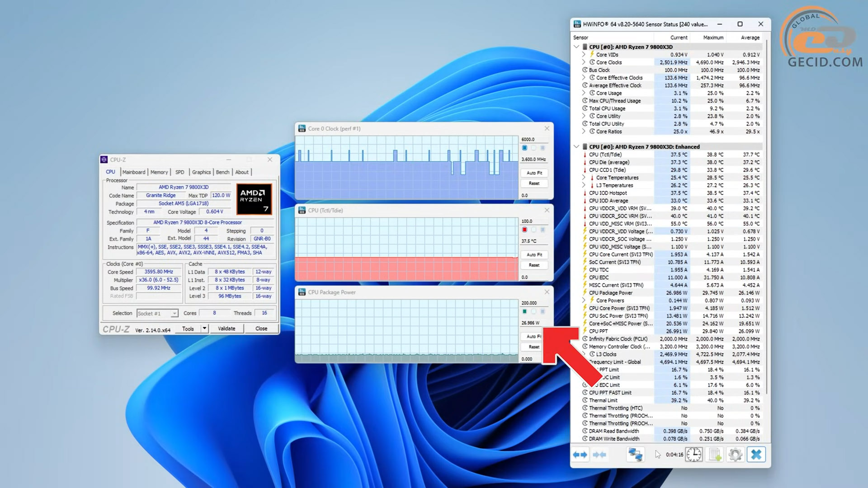Switch to the Mainboard tab in CPU-Z
Image resolution: width=868 pixels, height=488 pixels.
(x=134, y=172)
